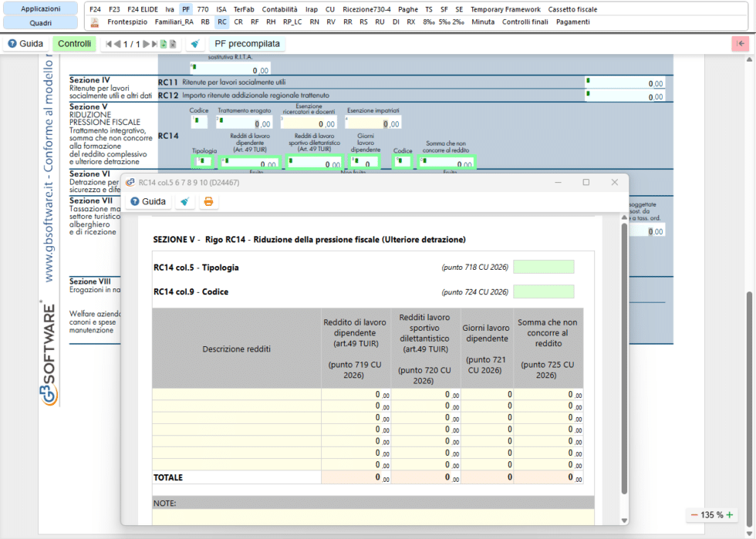The width and height of the screenshot is (756, 539).
Task: Jump to last page arrow
Action: [154, 44]
